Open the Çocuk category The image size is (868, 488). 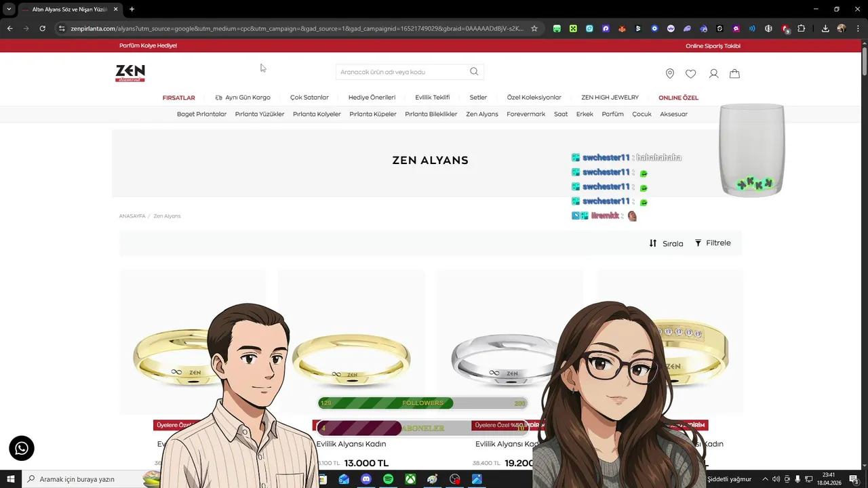(x=642, y=114)
